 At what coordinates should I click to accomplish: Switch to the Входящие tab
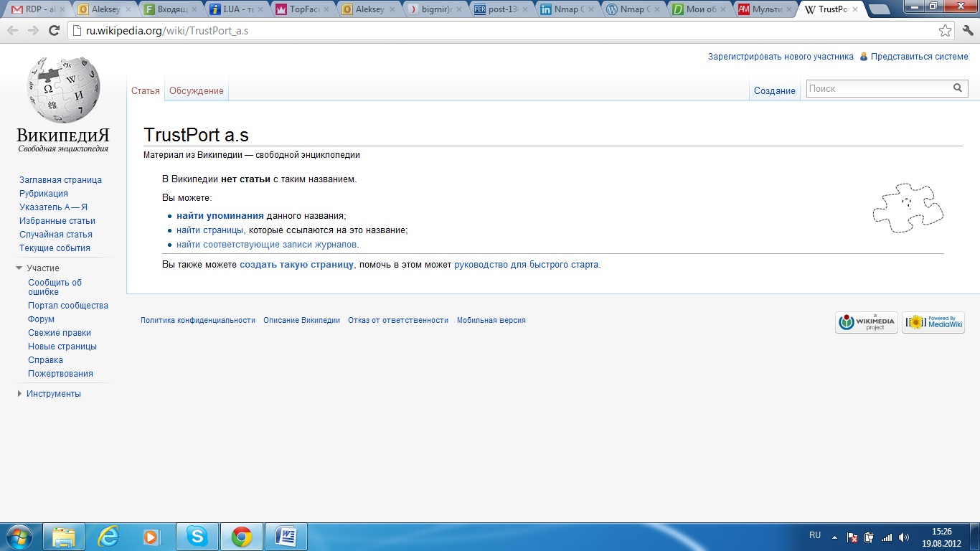[169, 10]
